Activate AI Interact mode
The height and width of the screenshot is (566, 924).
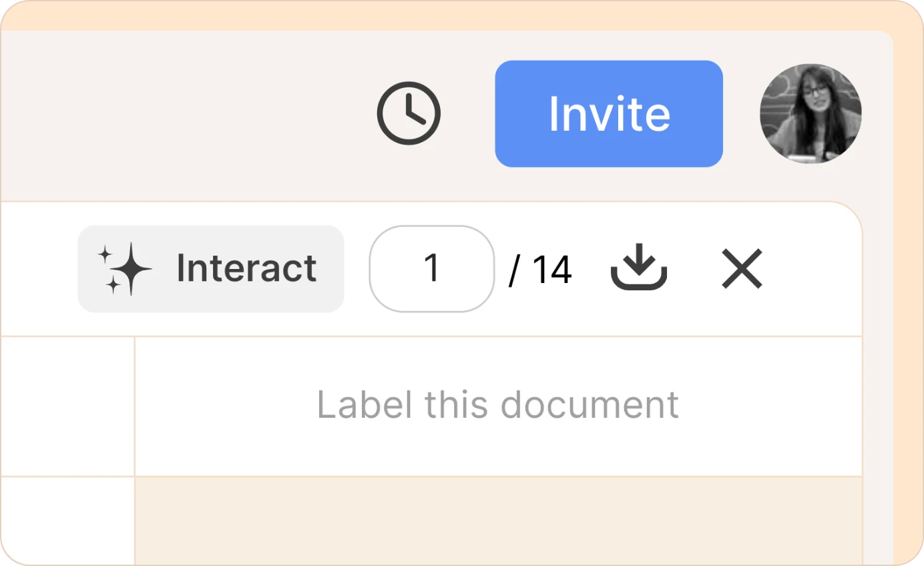pyautogui.click(x=211, y=268)
